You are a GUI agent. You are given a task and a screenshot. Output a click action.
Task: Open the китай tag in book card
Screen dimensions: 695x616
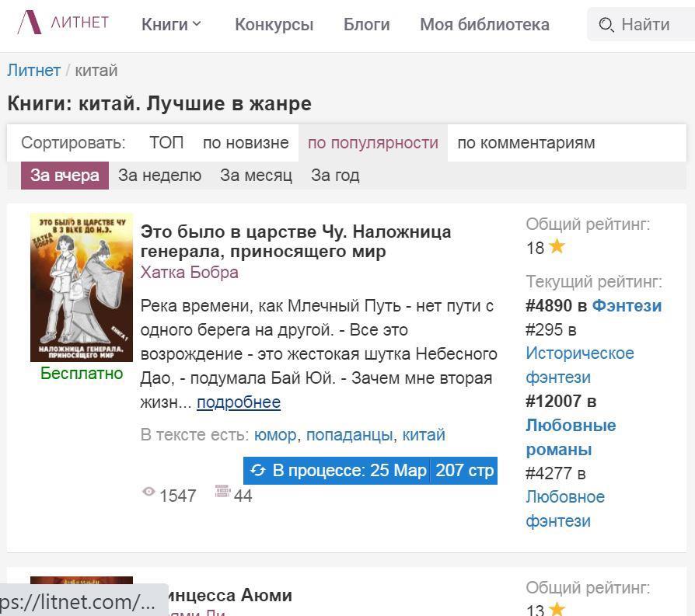point(423,435)
